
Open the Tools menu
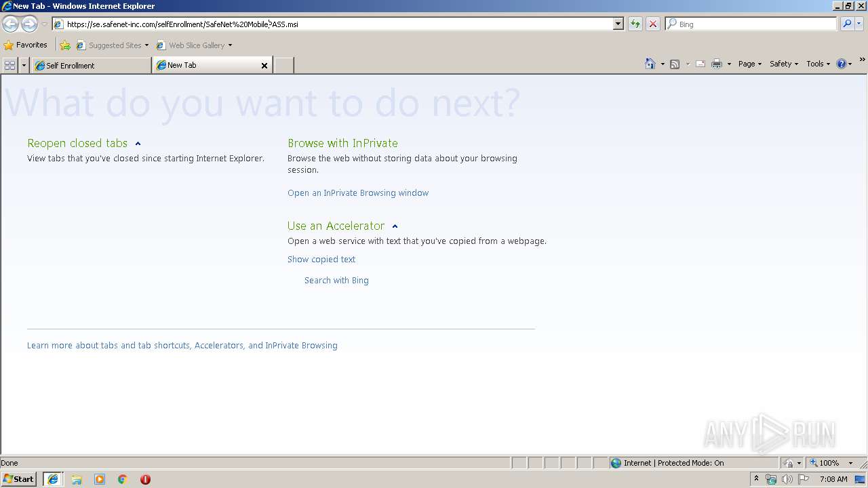pos(818,64)
